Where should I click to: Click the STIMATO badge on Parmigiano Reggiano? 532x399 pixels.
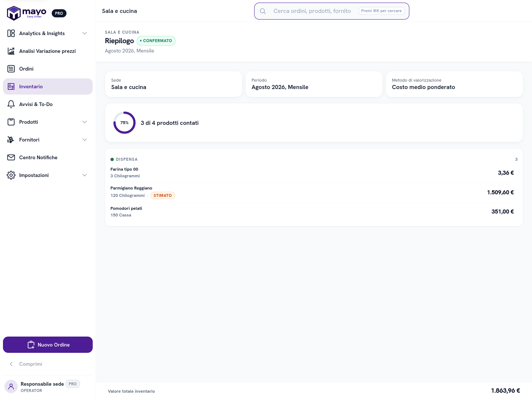[163, 195]
